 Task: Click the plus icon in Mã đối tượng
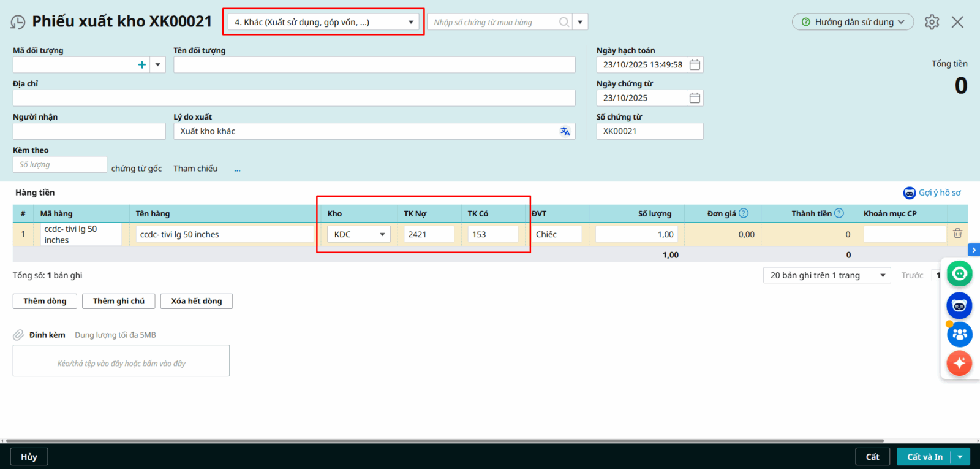point(142,65)
